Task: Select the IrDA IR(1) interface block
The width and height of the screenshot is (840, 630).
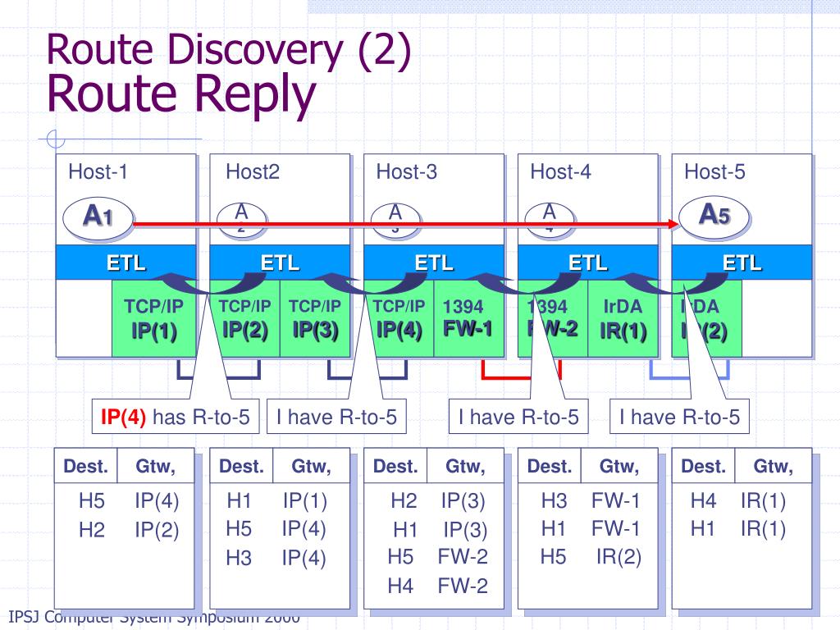Action: [x=623, y=318]
